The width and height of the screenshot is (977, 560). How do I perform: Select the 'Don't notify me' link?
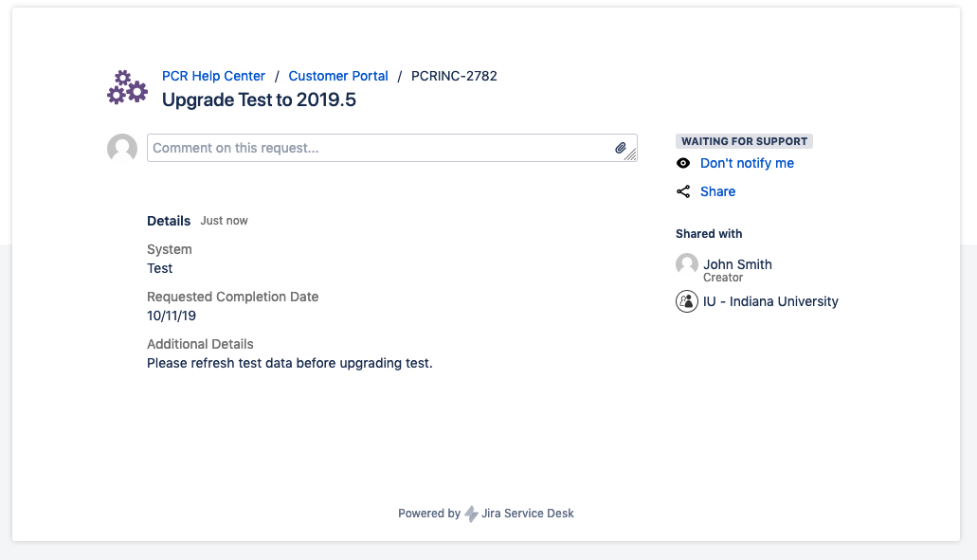pyautogui.click(x=747, y=163)
